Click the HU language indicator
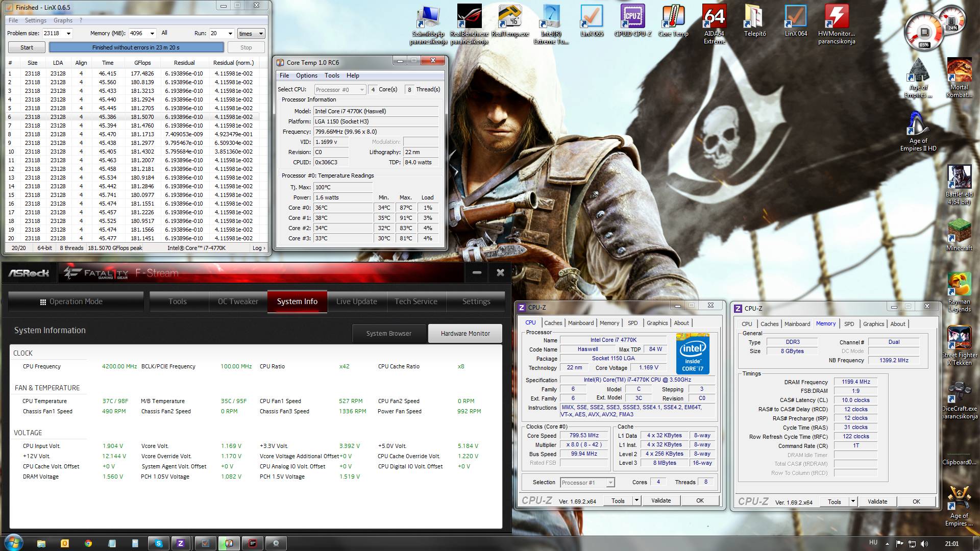 873,543
